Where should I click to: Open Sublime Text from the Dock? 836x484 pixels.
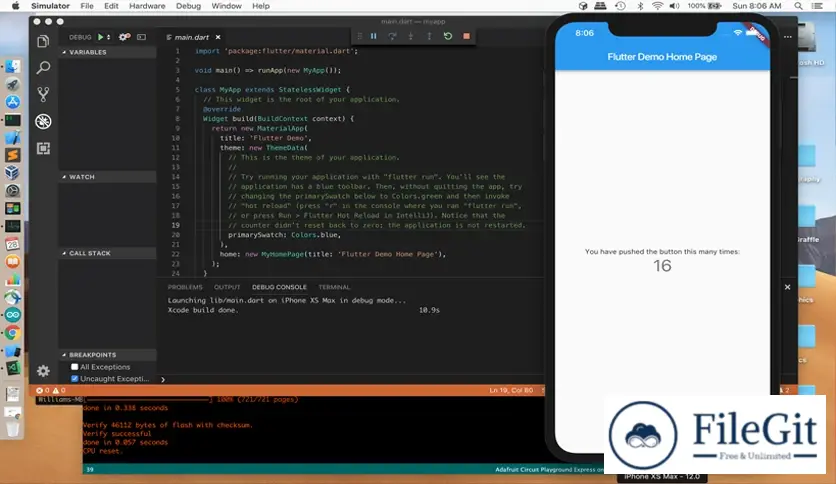13,155
